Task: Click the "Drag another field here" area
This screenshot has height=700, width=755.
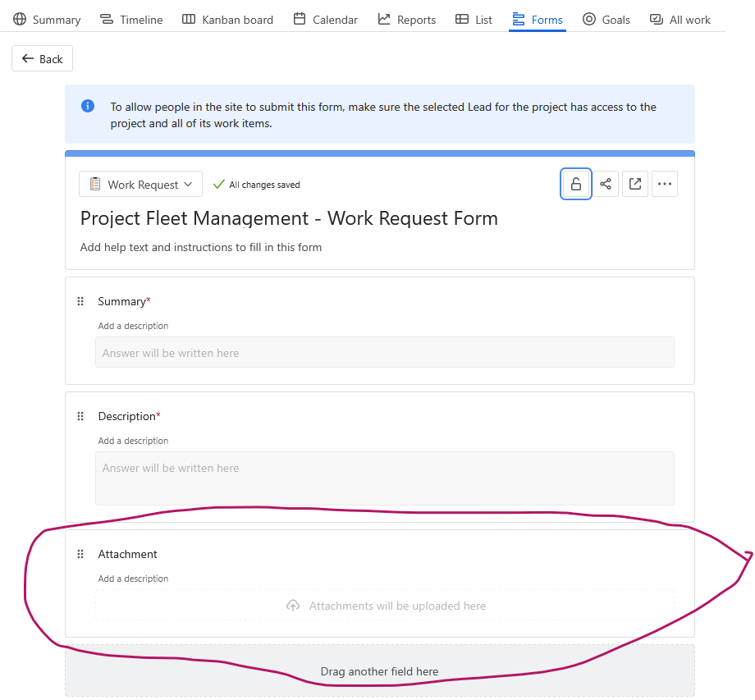Action: point(379,670)
